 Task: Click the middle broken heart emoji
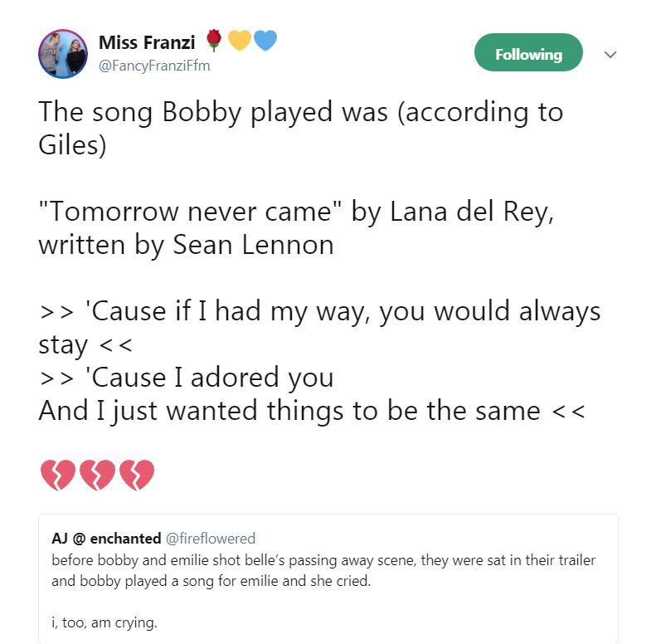tap(96, 476)
